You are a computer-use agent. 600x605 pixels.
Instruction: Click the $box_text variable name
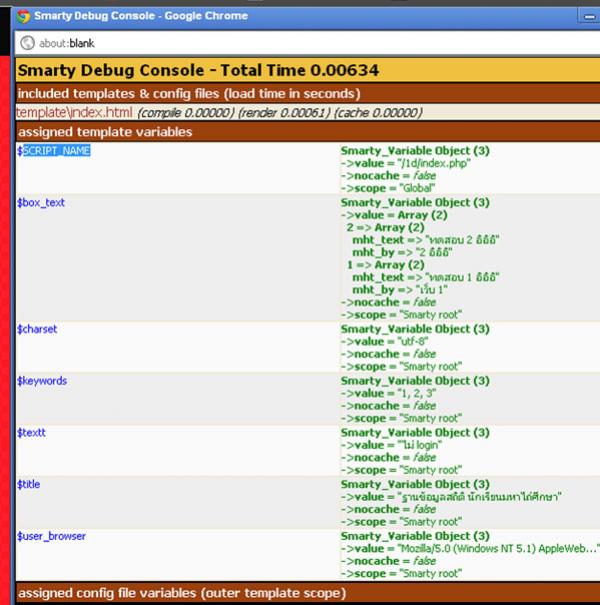tap(41, 203)
